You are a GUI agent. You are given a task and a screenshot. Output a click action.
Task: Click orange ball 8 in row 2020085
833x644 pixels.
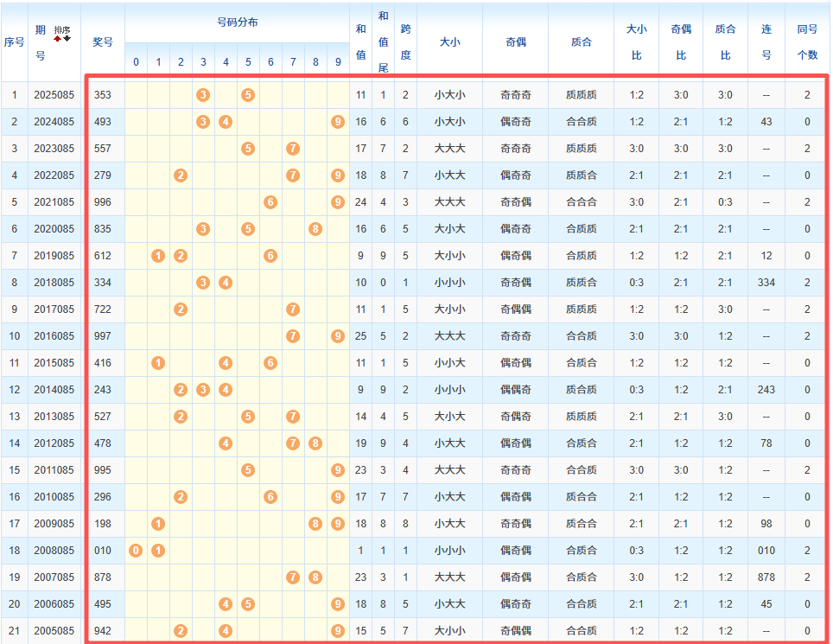pos(315,229)
